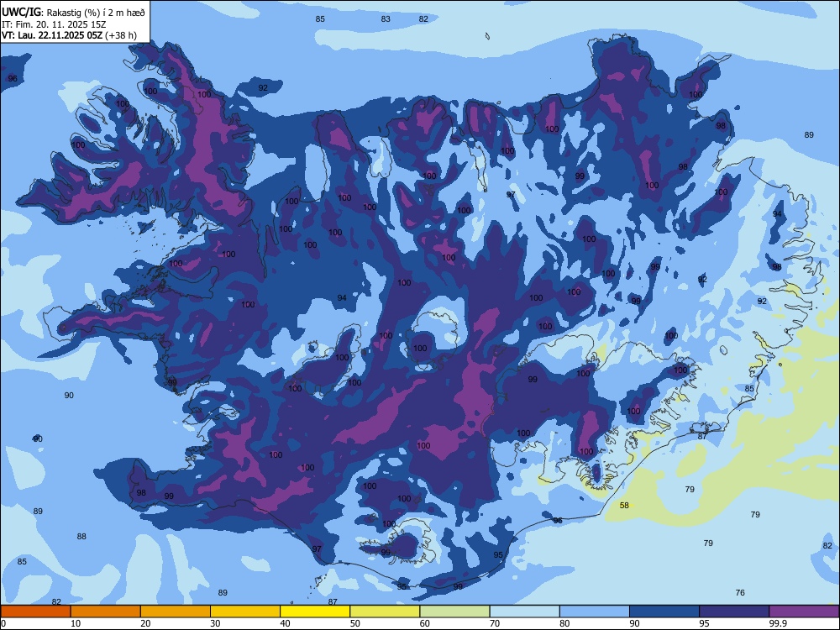Click the '40' legend scale label

click(x=285, y=623)
